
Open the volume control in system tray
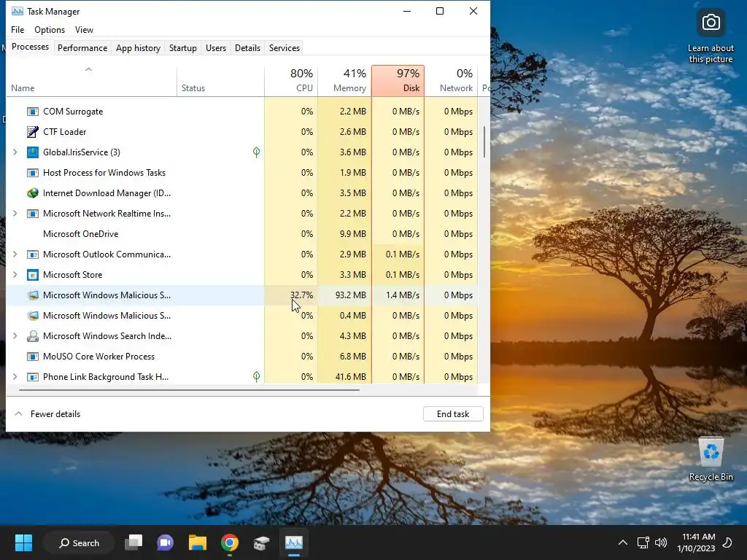661,542
